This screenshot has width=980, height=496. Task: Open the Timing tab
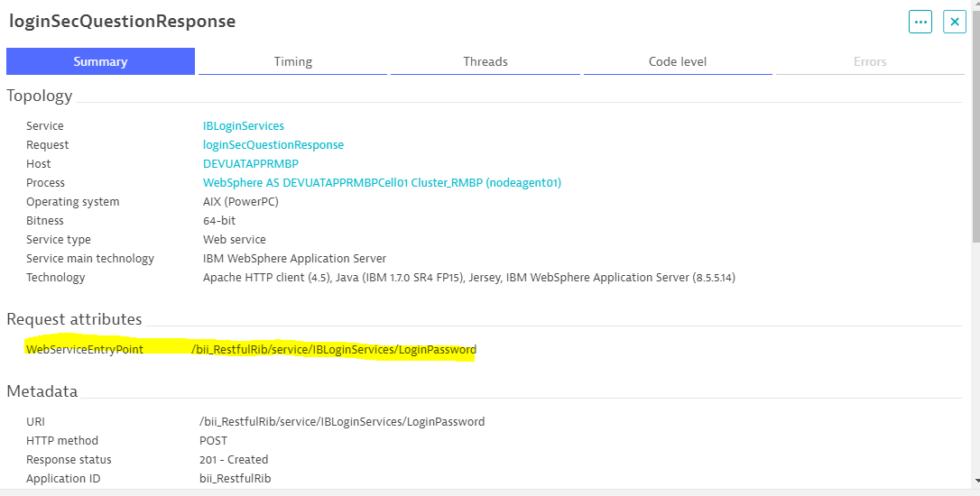coord(292,61)
